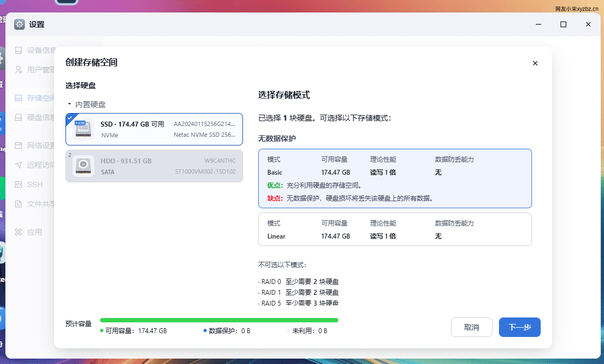
Task: Click the settings gear icon in title bar
Action: [19, 24]
